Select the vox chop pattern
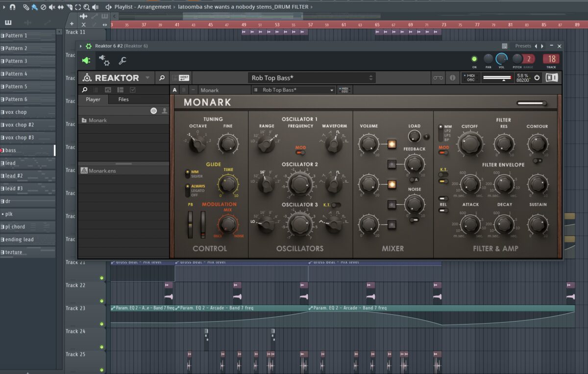Image resolution: width=588 pixels, height=374 pixels. [28, 112]
